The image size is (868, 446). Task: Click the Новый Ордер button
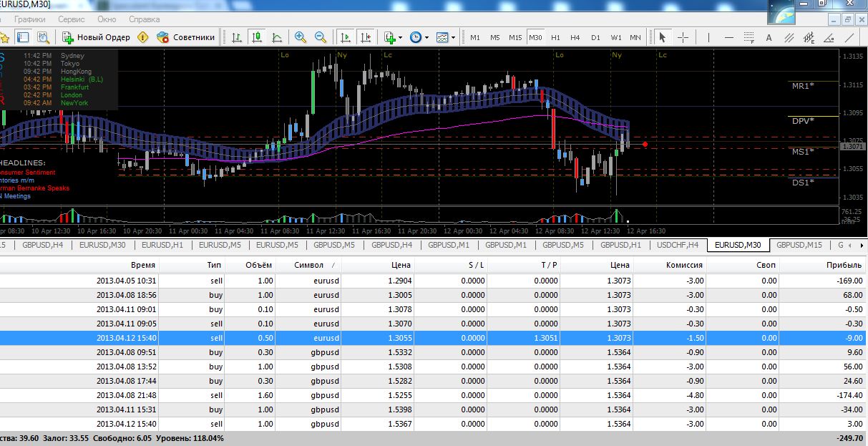[96, 37]
